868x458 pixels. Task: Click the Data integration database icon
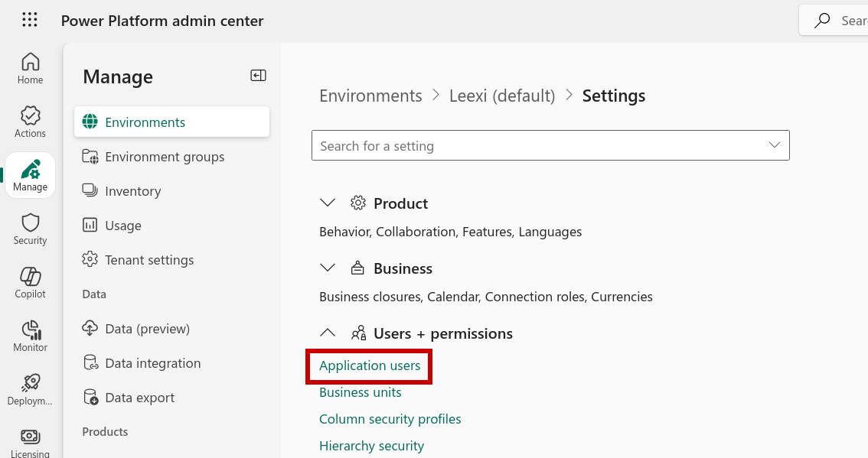click(90, 363)
